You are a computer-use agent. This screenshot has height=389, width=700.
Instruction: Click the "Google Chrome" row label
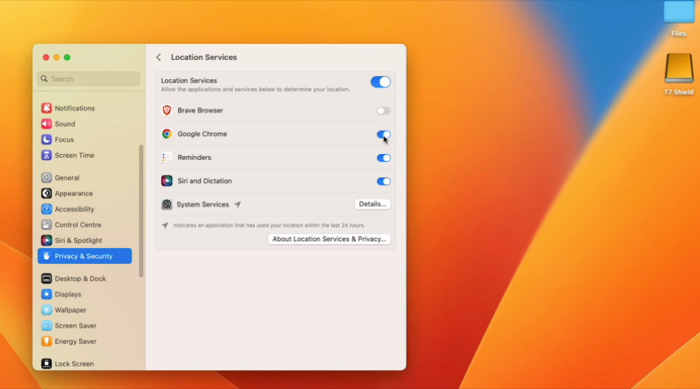coord(202,134)
